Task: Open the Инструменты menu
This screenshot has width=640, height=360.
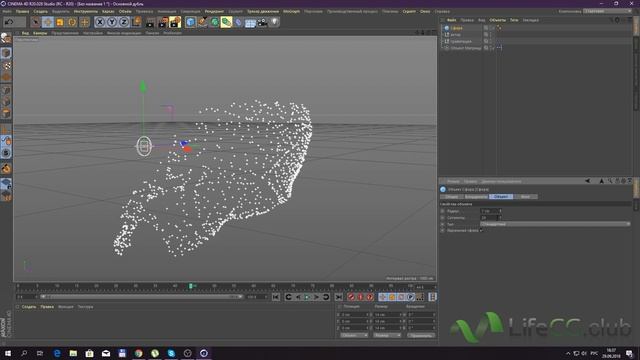Action: point(86,11)
